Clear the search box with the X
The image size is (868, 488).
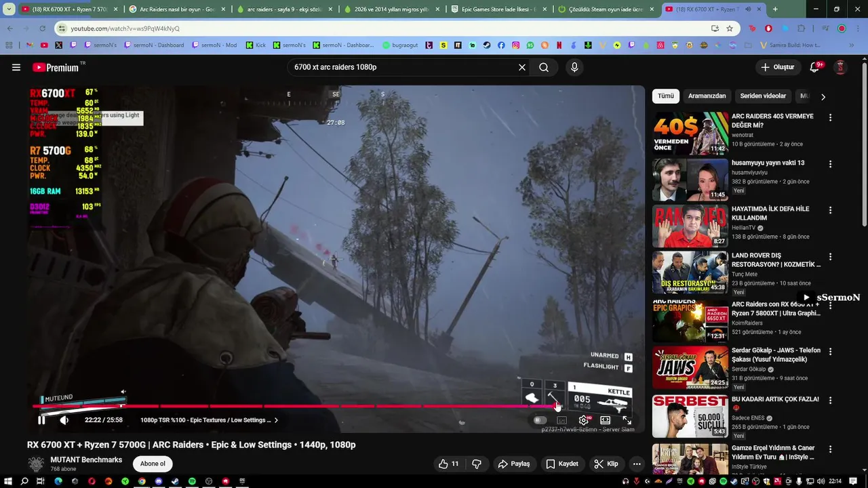click(522, 67)
